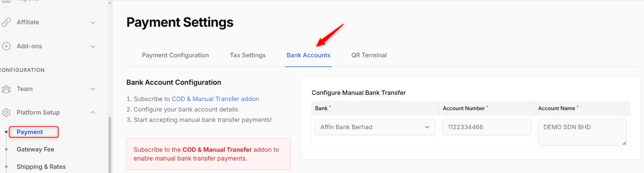Click the Team people icon

coord(6,89)
